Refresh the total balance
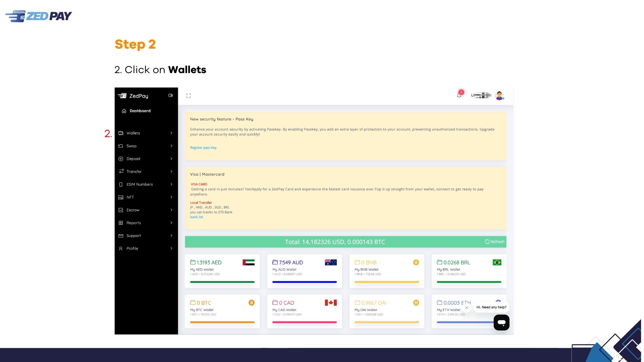Screen dimensions: 644x362 click(495, 242)
